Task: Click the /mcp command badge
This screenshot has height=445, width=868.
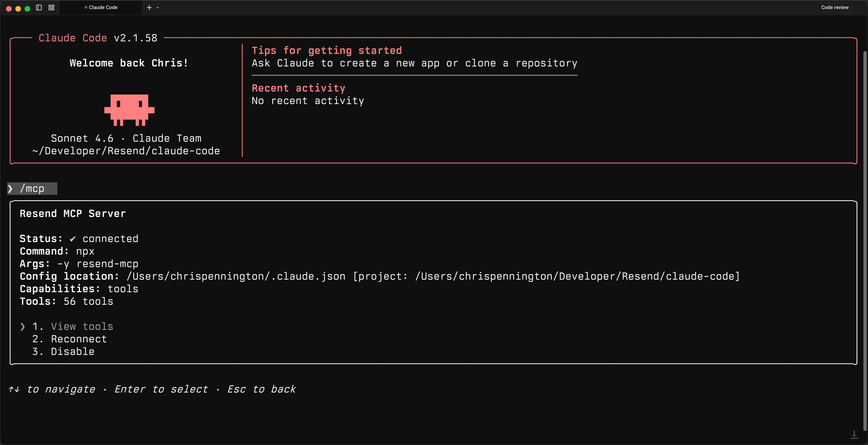Action: click(x=32, y=189)
